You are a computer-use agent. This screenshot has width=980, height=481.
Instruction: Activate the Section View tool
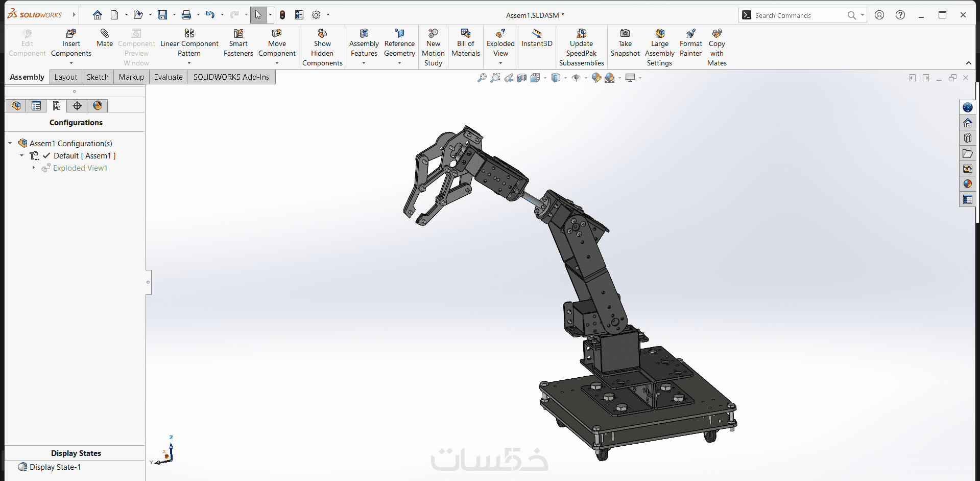(x=521, y=78)
